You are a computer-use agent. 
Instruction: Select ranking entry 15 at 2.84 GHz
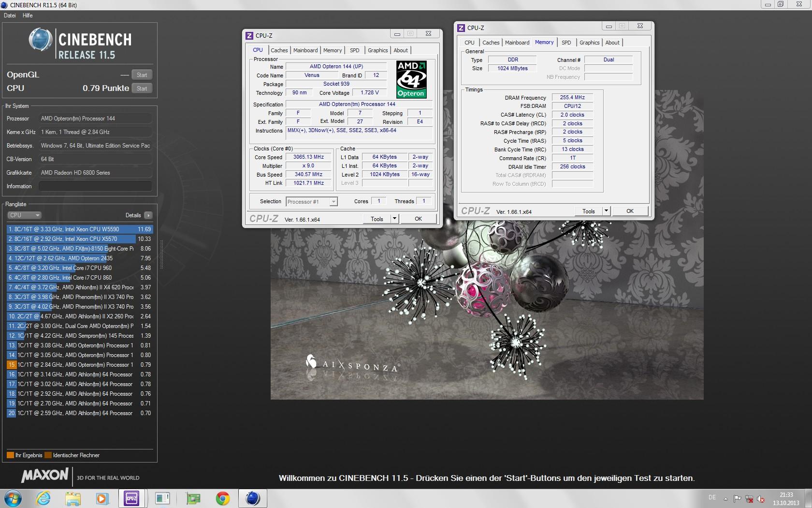[80, 365]
